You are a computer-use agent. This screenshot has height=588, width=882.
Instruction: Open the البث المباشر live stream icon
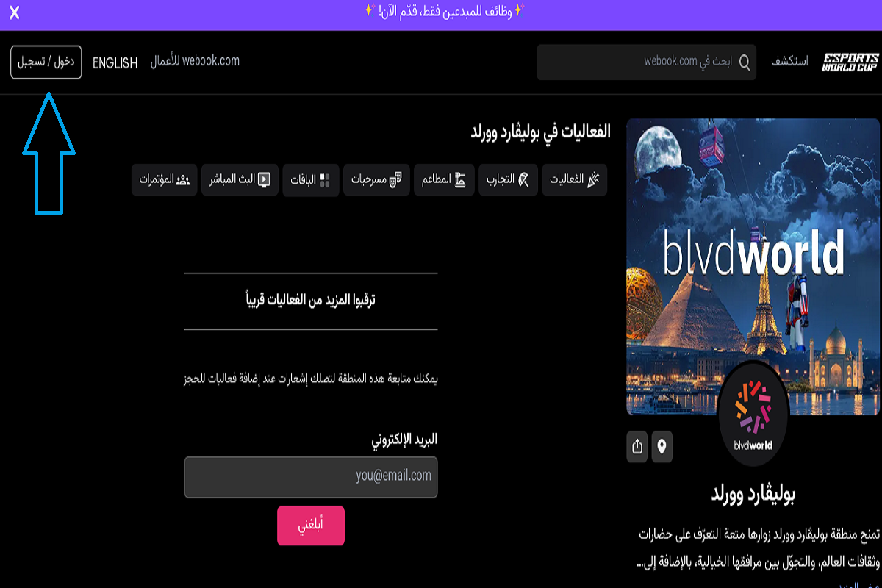(265, 180)
